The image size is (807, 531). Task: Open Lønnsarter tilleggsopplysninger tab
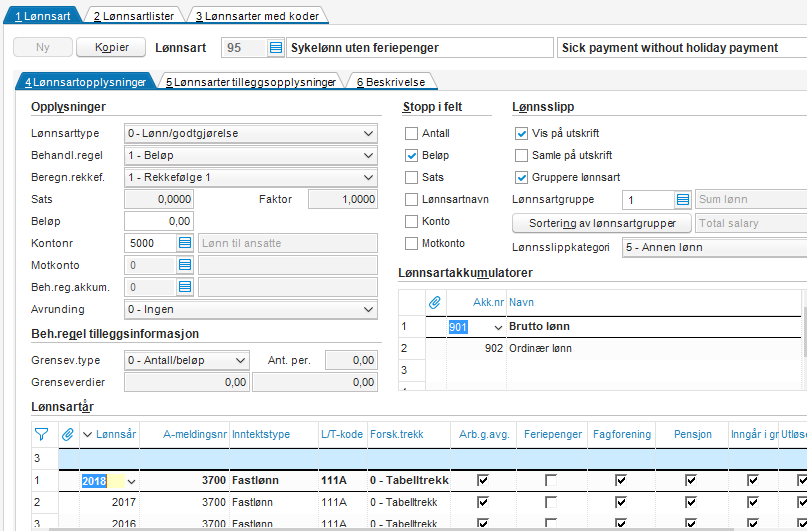(251, 82)
